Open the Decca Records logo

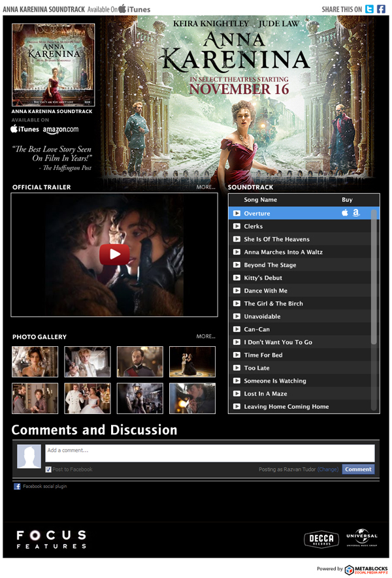pyautogui.click(x=321, y=539)
